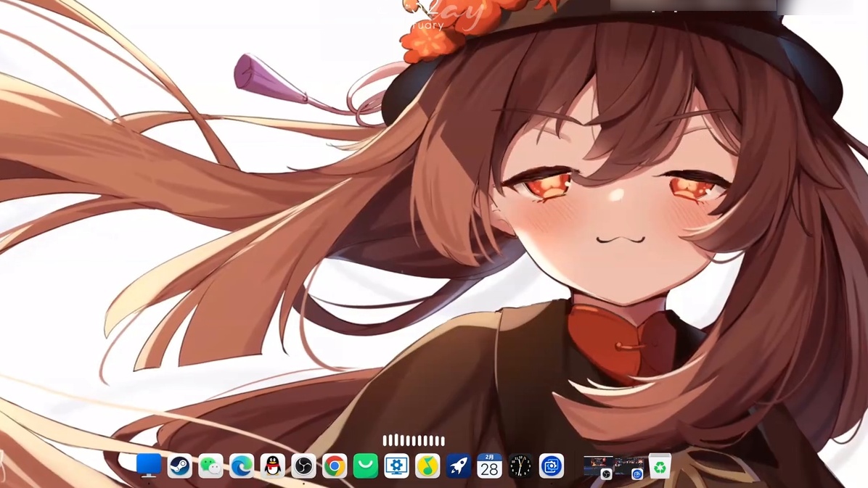Select the window thumbnail with blue capture badge
The width and height of the screenshot is (868, 488).
click(x=630, y=466)
